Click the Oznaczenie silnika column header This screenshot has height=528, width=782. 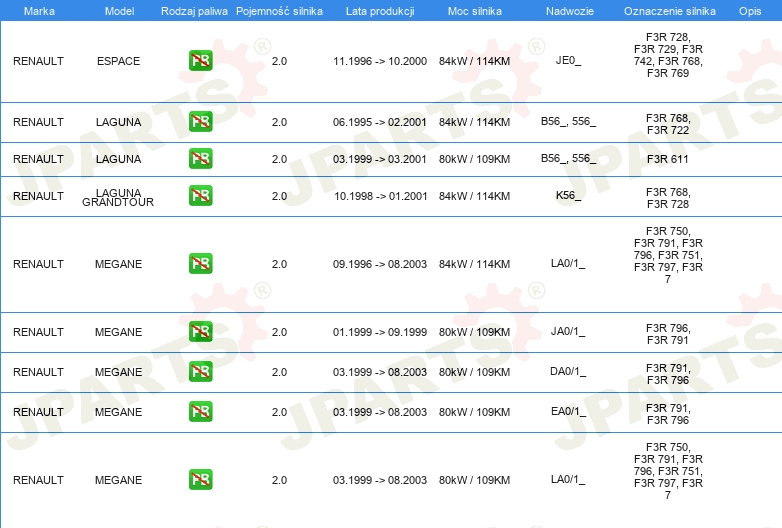[x=667, y=10]
